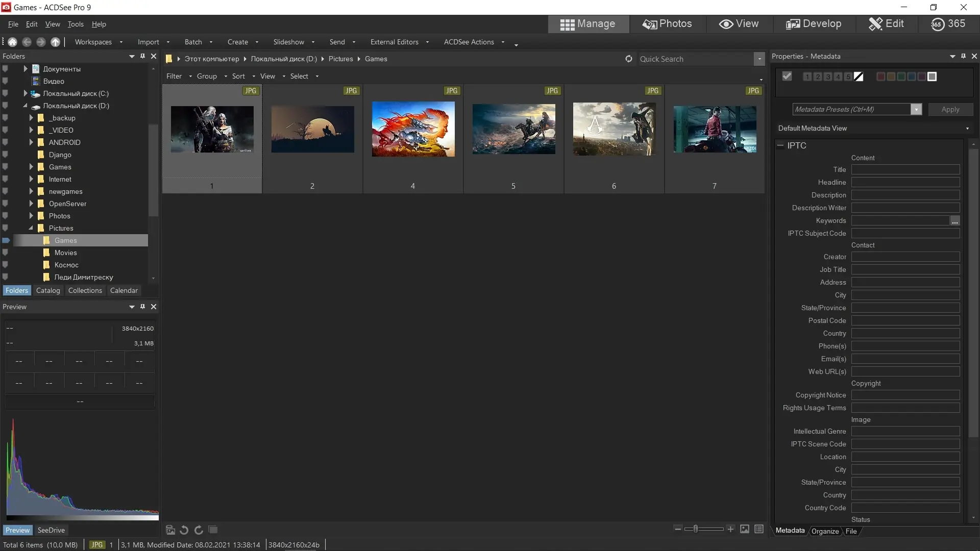Screen dimensions: 980x551
Task: Select thumbnail 4 with colorful creature
Action: [413, 139]
